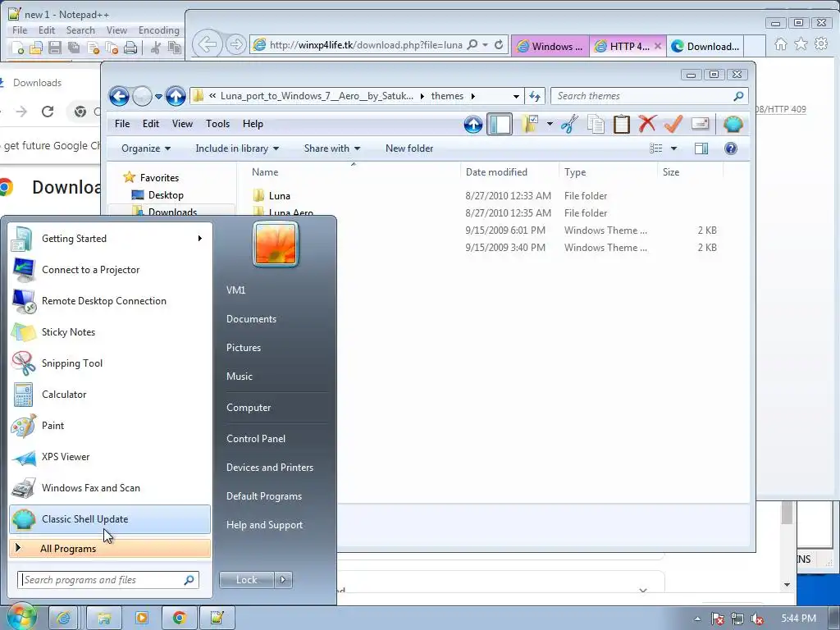Image resolution: width=840 pixels, height=630 pixels.
Task: Click the Date modified column header
Action: tap(509, 172)
